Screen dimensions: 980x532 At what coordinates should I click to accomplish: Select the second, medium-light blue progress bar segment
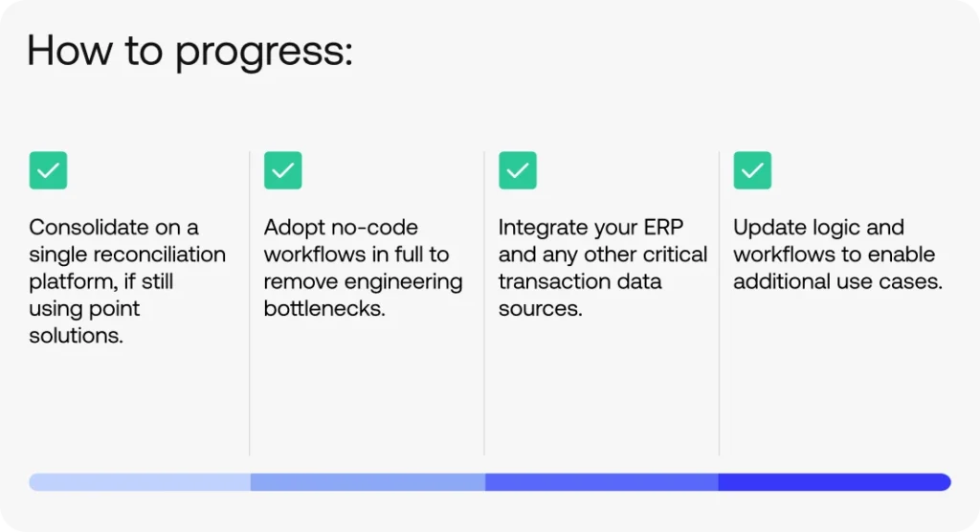367,482
